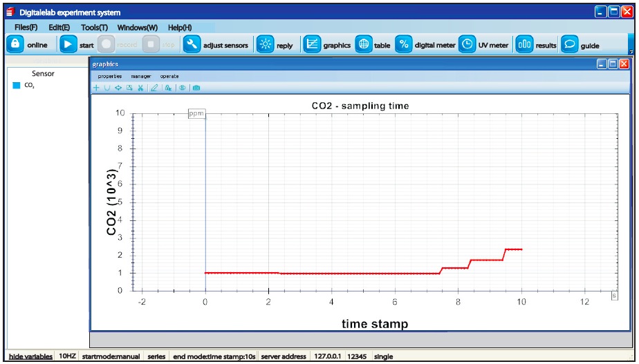Start the experiment with the play icon
The image size is (639, 364).
click(68, 45)
